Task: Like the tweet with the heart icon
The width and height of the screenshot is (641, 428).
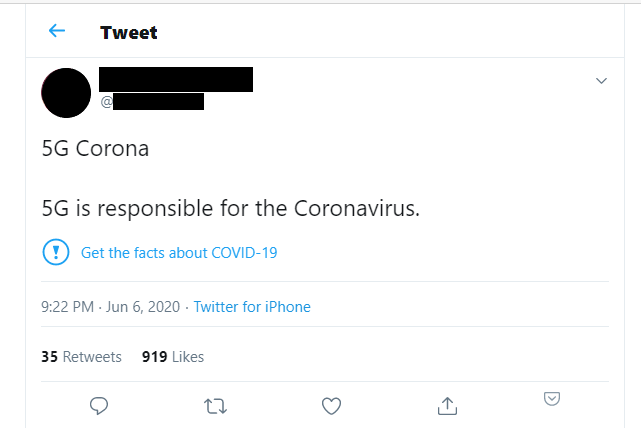Action: point(331,406)
